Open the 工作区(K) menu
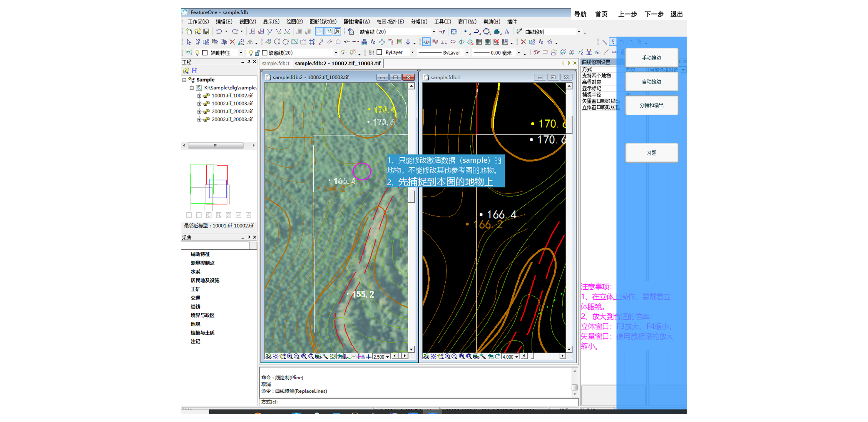Screen dimensions: 868x422 [x=198, y=21]
